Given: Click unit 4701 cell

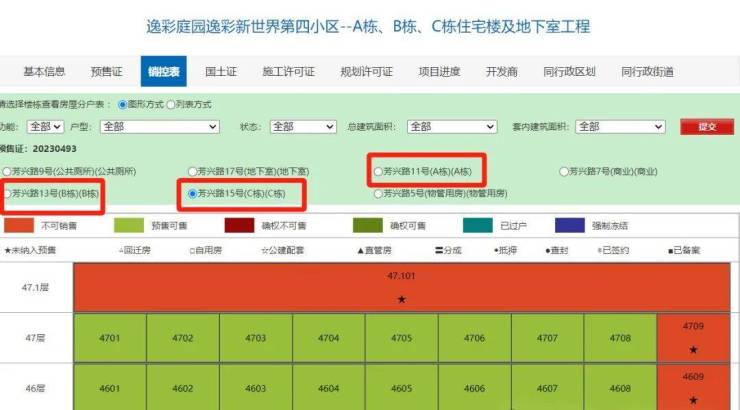Looking at the screenshot, I should (109, 338).
